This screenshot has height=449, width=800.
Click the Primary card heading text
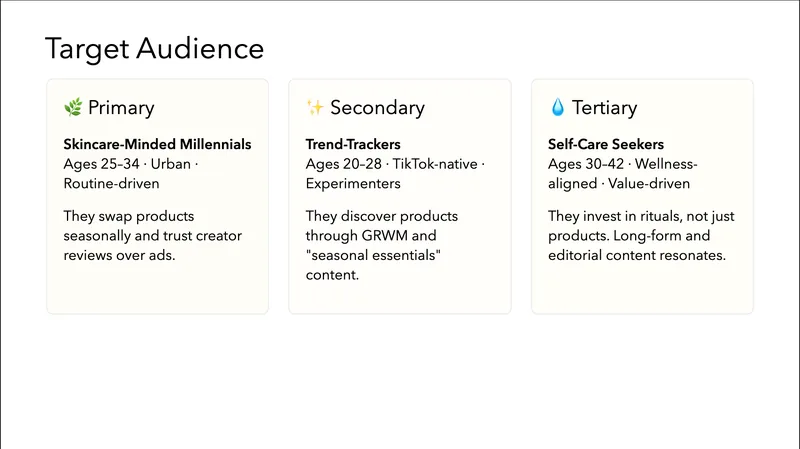121,108
